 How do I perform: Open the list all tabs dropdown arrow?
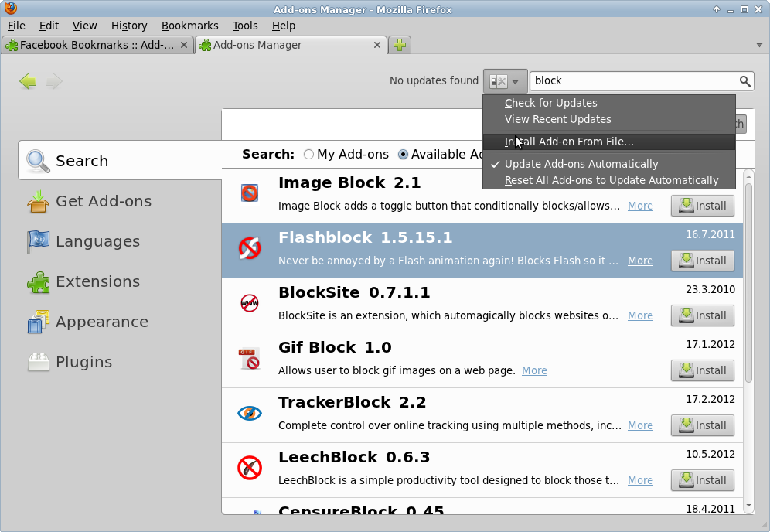click(759, 45)
